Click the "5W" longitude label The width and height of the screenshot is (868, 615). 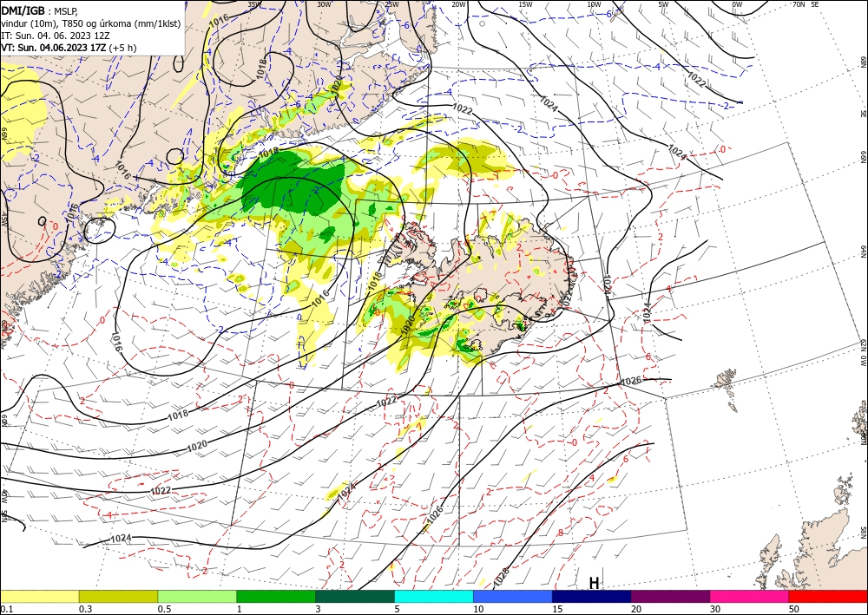(x=663, y=3)
